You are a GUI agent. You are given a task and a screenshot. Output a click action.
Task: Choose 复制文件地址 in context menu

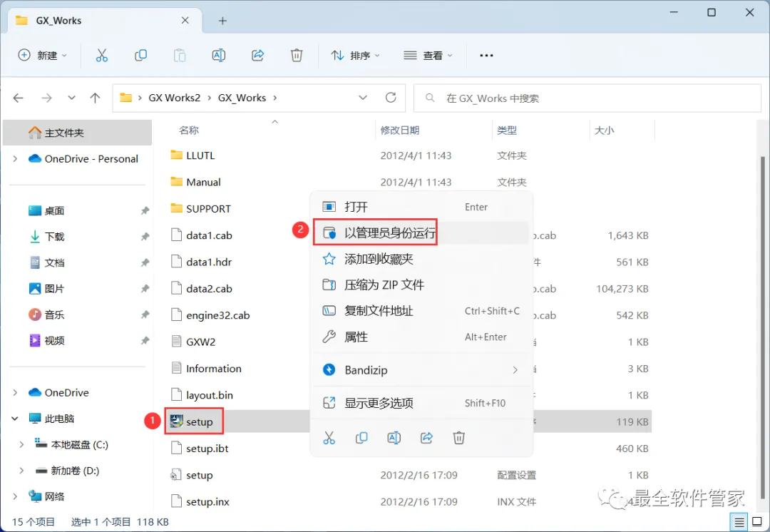pyautogui.click(x=421, y=311)
